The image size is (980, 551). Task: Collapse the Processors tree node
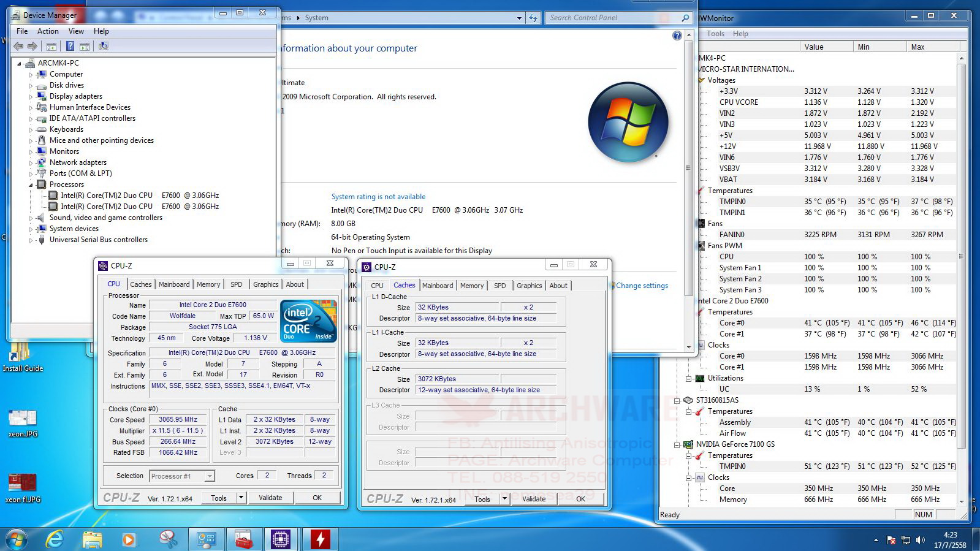click(x=31, y=184)
